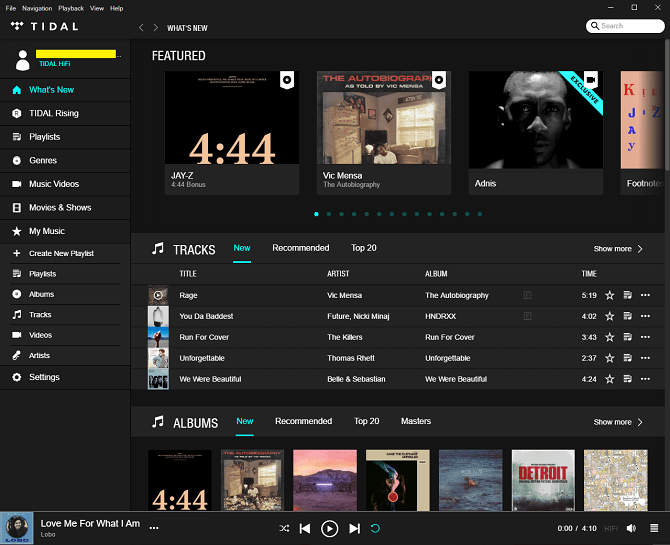Toggle HiFi quality indicator
The height and width of the screenshot is (545, 670).
click(611, 528)
